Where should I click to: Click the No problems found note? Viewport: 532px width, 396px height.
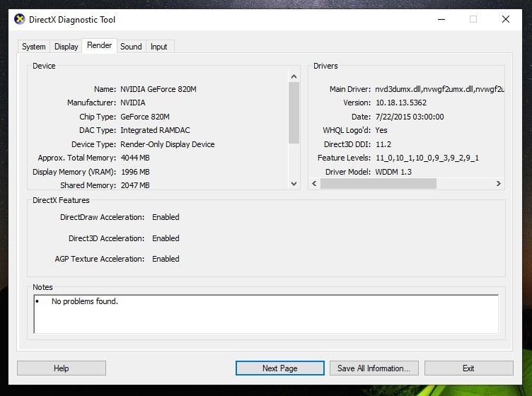(84, 301)
